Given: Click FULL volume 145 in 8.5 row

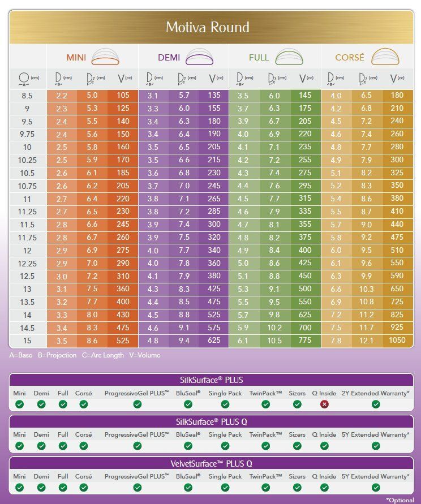Looking at the screenshot, I should pos(305,95).
